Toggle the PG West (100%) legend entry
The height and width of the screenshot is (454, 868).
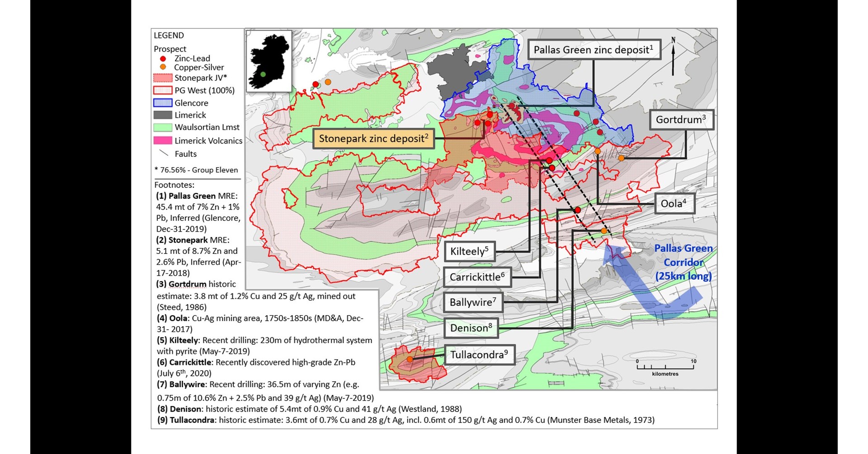(163, 90)
